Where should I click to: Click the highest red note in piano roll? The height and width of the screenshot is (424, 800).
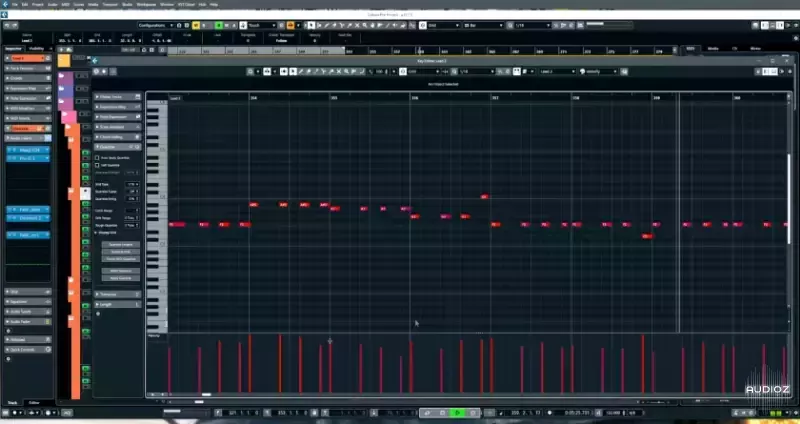[484, 196]
